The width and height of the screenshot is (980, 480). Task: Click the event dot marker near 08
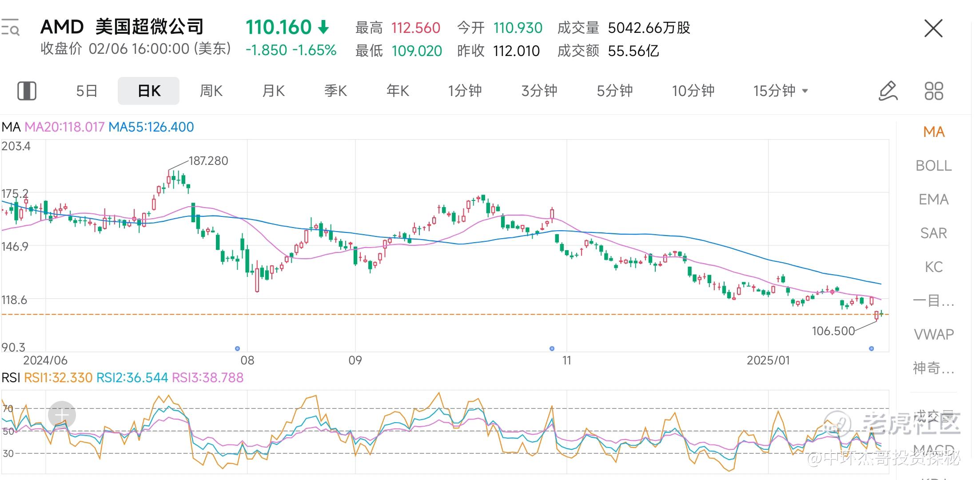tap(237, 348)
